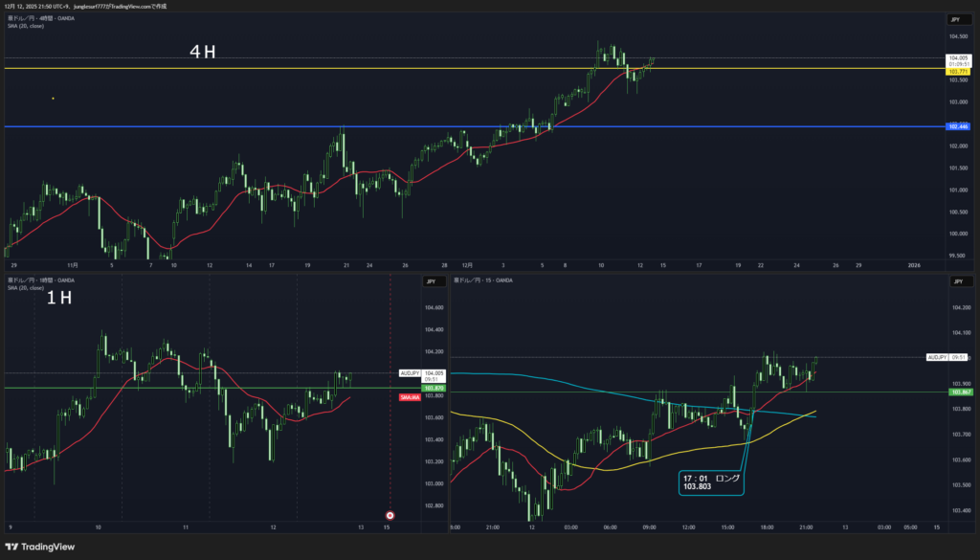Open the JPY currency selector on 1H chart
The height and width of the screenshot is (560, 980).
(432, 281)
